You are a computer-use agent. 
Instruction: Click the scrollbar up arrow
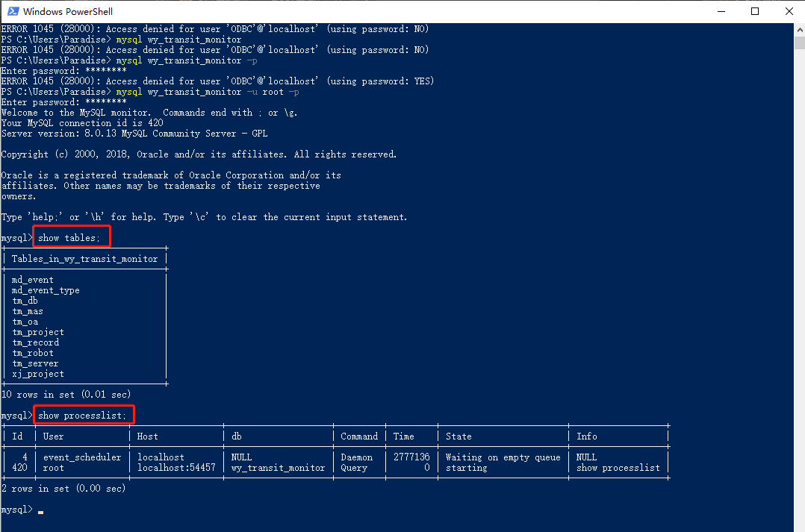[x=799, y=31]
